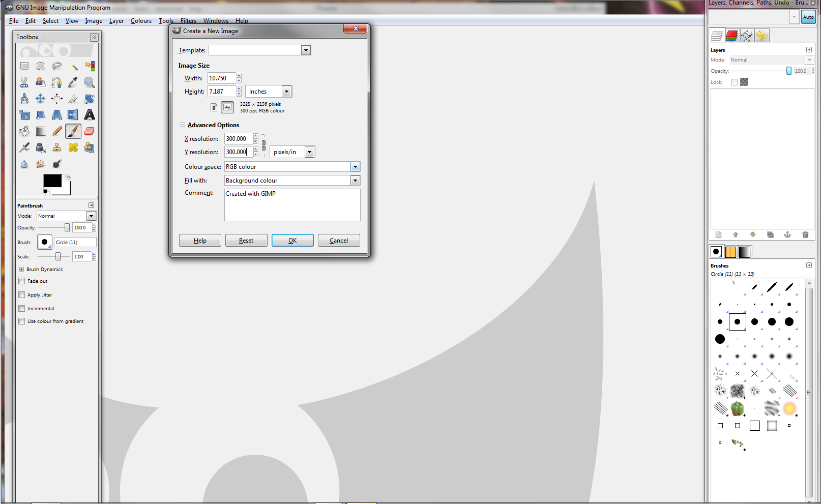This screenshot has width=821, height=504.
Task: Select the Smudge tool
Action: pos(41,164)
